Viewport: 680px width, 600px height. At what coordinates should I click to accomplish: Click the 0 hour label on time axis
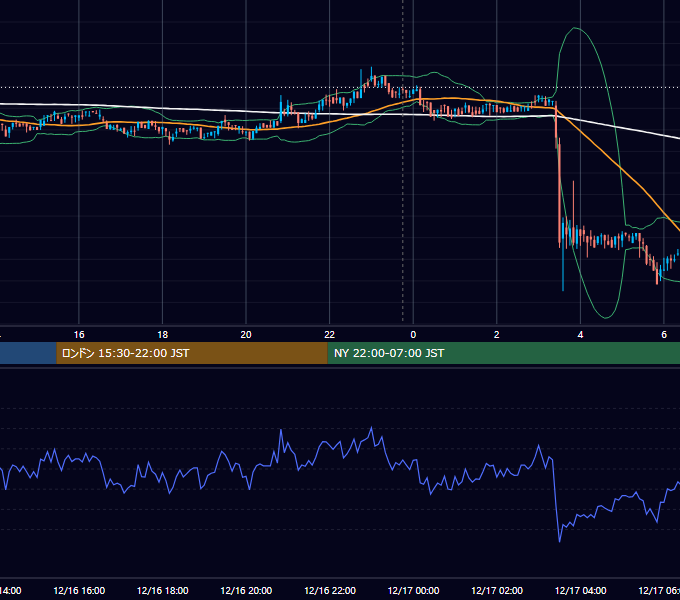point(413,335)
